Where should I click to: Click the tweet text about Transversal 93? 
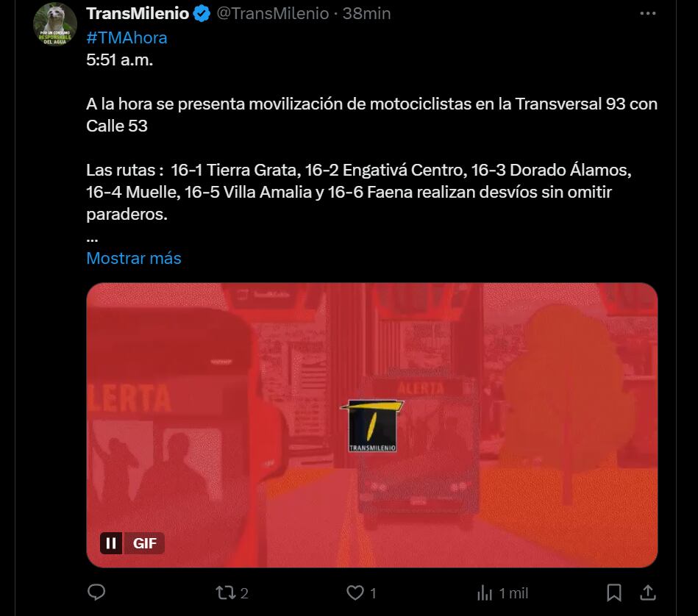[x=371, y=115]
